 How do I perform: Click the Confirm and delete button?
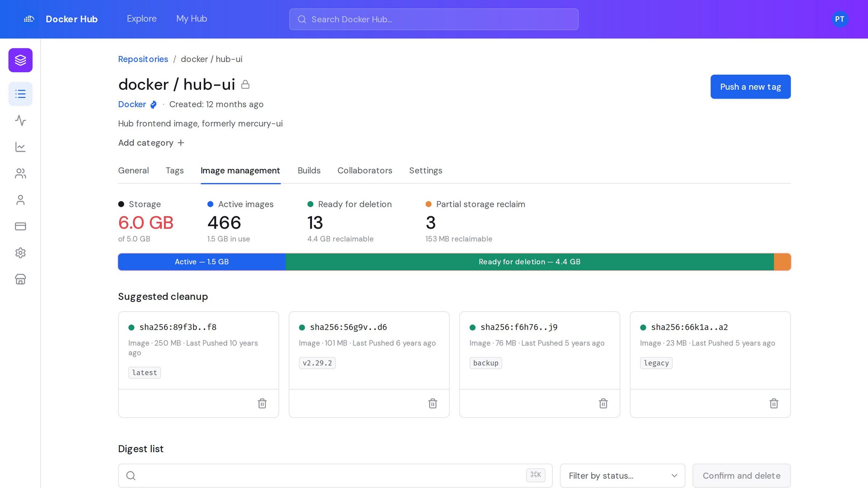pyautogui.click(x=742, y=475)
